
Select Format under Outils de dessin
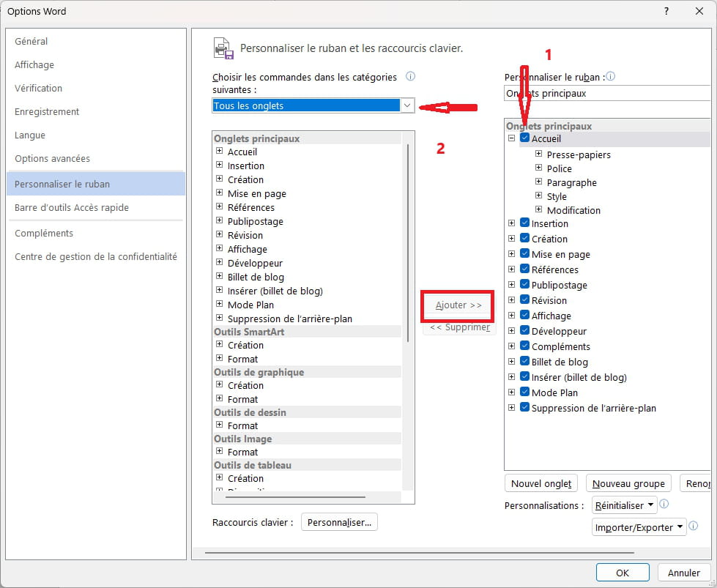[242, 425]
